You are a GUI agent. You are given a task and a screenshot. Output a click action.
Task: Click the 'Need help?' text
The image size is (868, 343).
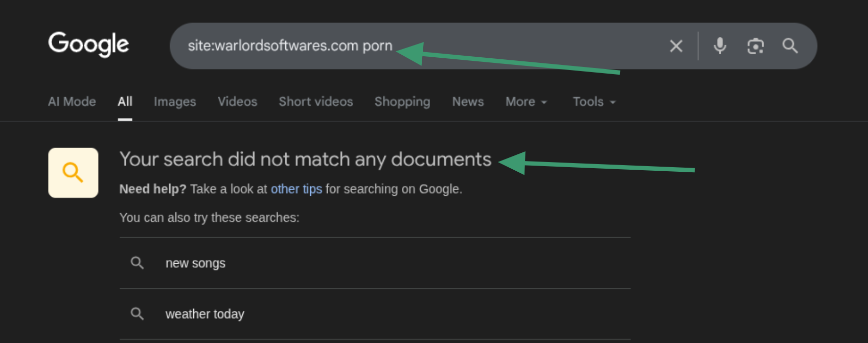(x=153, y=189)
